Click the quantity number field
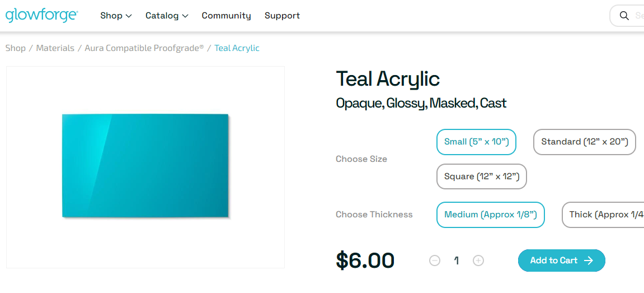 [x=457, y=261]
